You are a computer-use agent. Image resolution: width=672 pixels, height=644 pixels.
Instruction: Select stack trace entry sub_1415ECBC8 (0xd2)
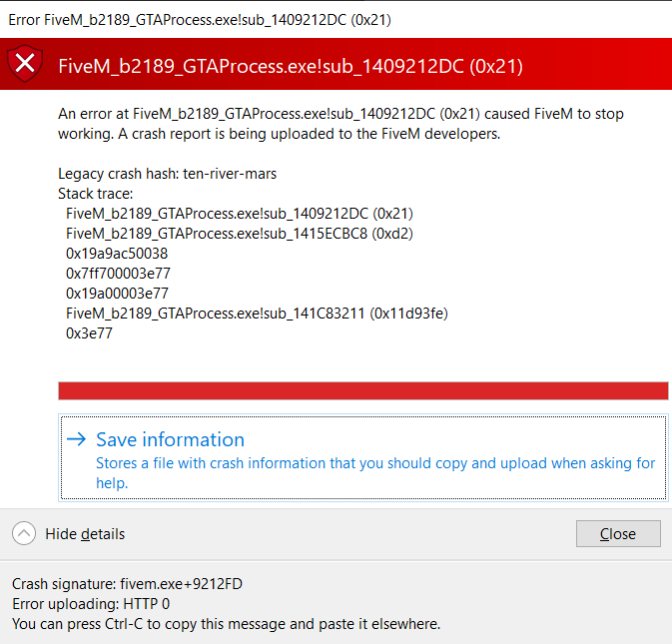pyautogui.click(x=240, y=234)
